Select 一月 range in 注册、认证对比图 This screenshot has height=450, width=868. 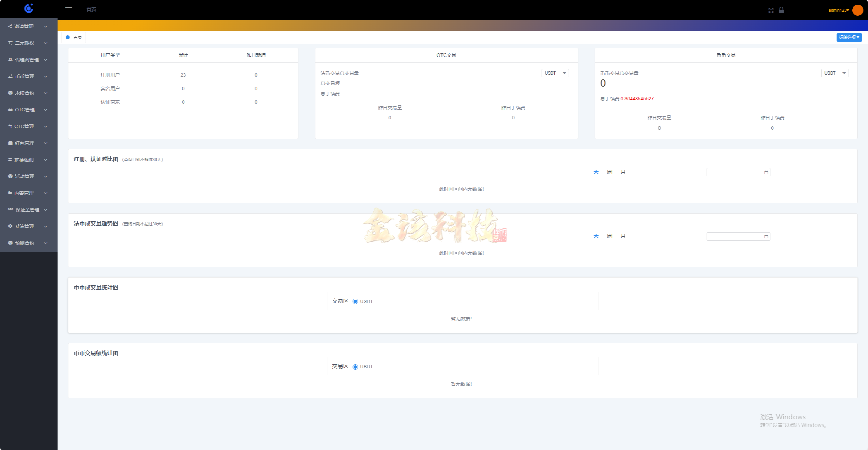[621, 172]
